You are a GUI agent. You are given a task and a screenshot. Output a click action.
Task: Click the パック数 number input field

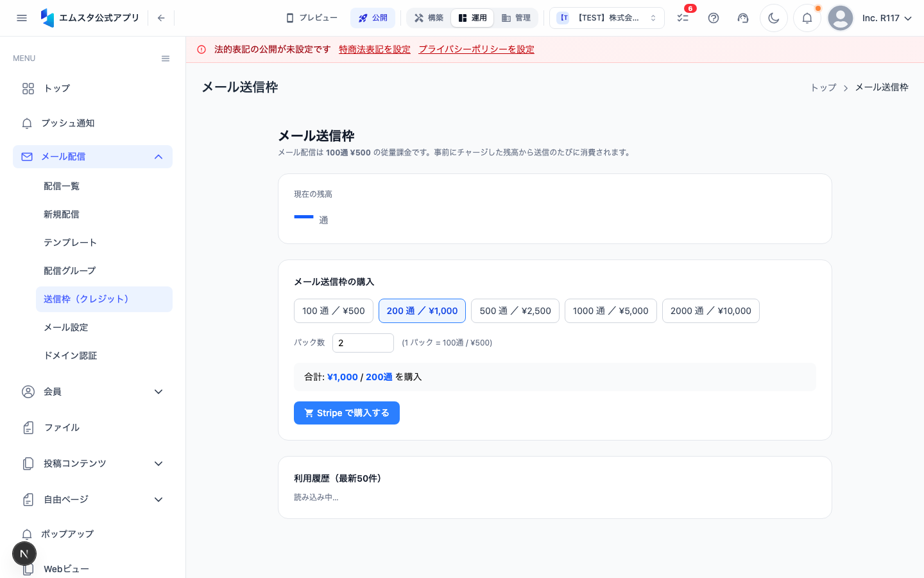[363, 343]
